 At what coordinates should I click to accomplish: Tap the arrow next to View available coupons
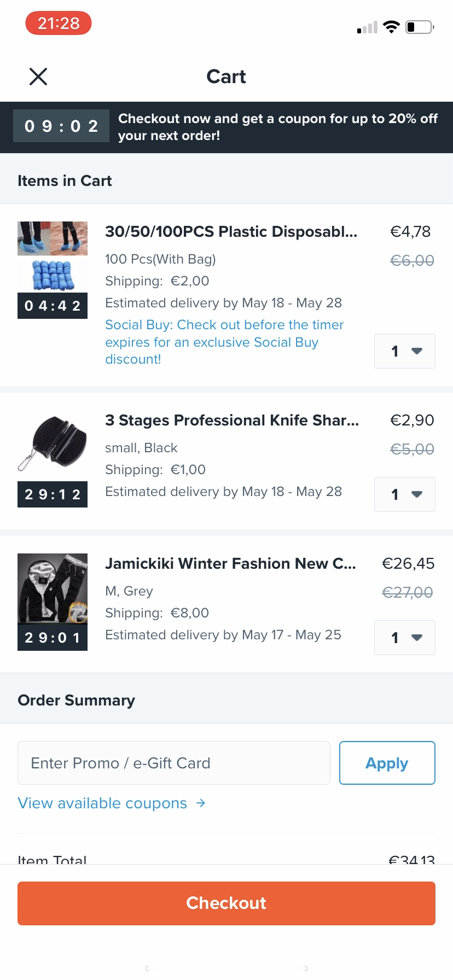[201, 803]
